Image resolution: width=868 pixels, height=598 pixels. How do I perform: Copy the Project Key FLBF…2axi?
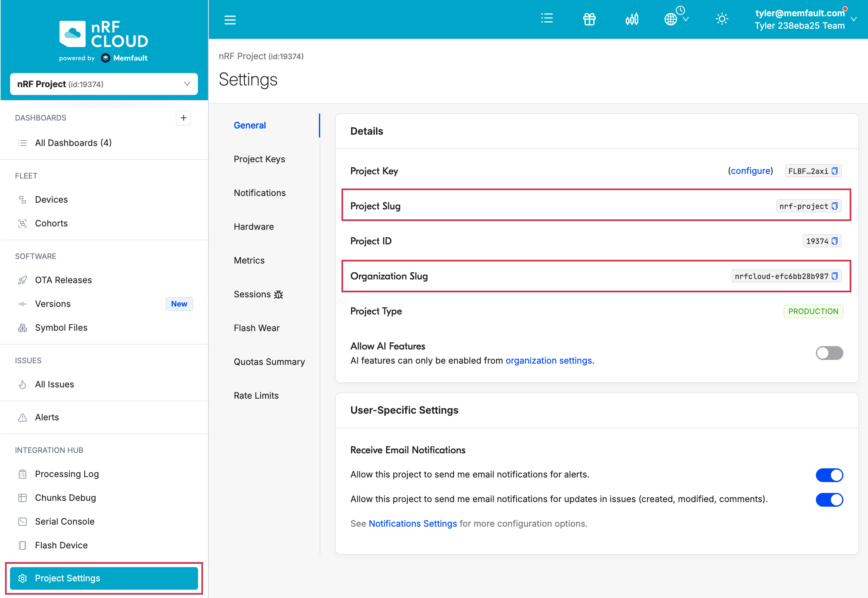pyautogui.click(x=835, y=171)
